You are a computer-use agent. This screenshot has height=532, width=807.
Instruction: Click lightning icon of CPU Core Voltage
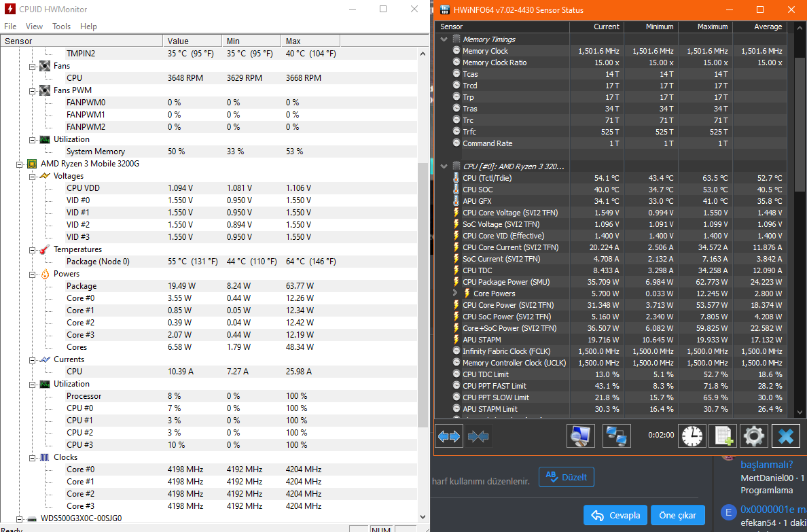[456, 212]
